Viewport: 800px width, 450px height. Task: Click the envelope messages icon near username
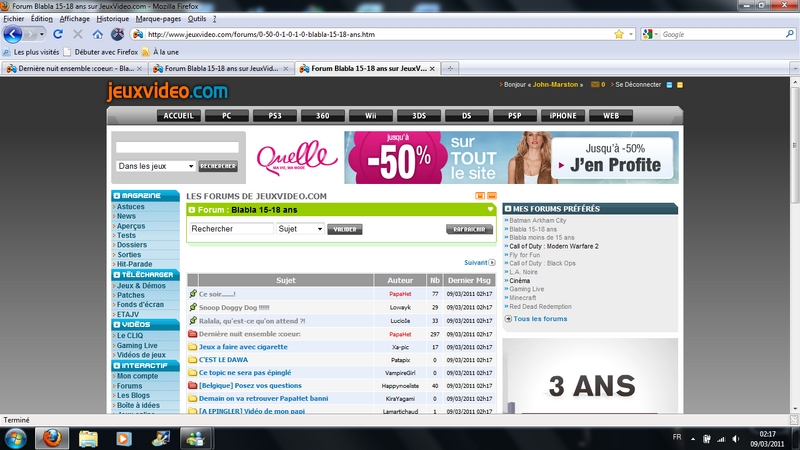point(595,85)
